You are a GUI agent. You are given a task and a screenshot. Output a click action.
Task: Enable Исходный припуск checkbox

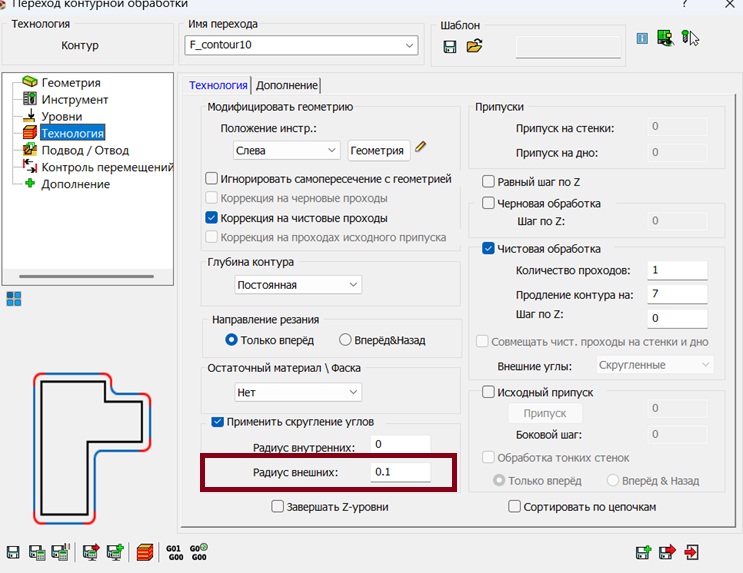(x=488, y=392)
